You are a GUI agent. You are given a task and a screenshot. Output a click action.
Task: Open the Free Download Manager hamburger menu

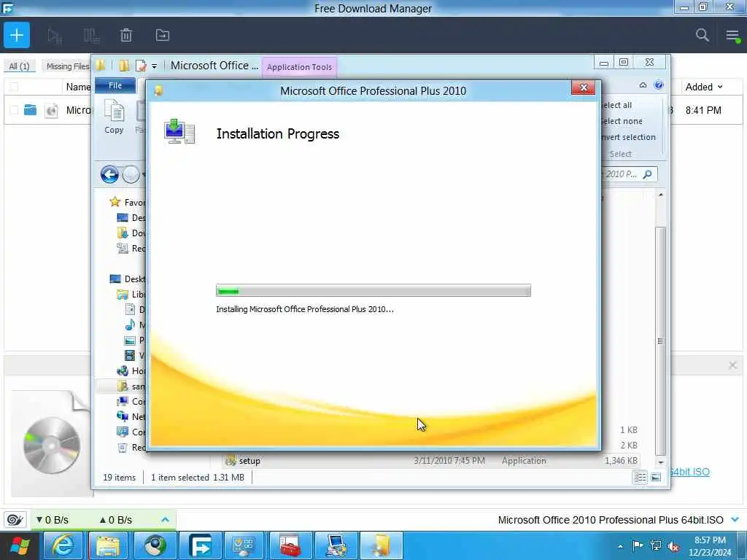[732, 36]
